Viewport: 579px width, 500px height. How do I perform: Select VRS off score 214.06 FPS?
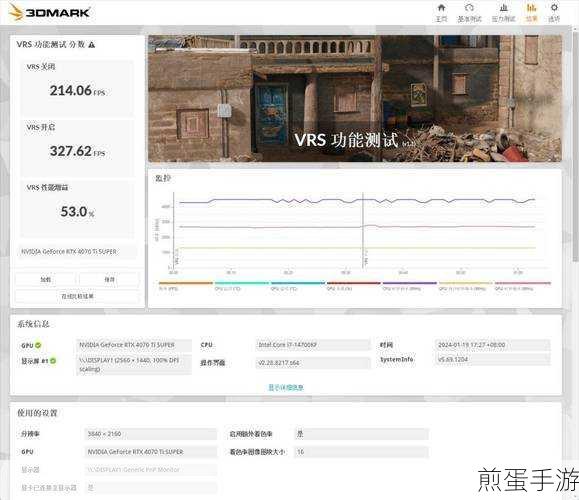coord(78,90)
